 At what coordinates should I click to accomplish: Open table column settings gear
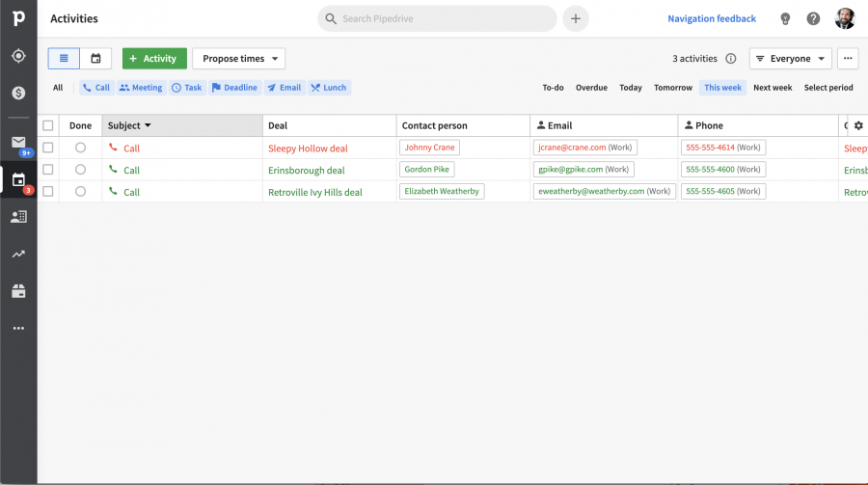click(x=858, y=125)
